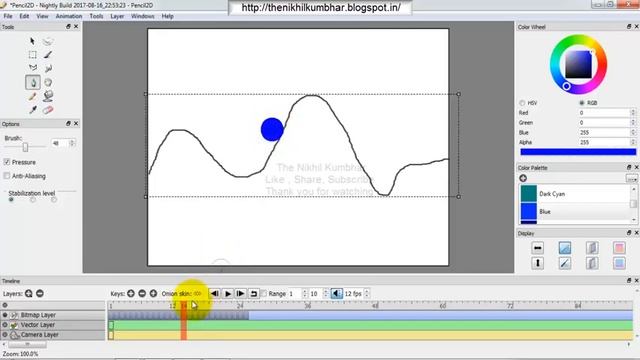Remove the selected layer in timeline
This screenshot has height=360, width=640.
tap(40, 293)
